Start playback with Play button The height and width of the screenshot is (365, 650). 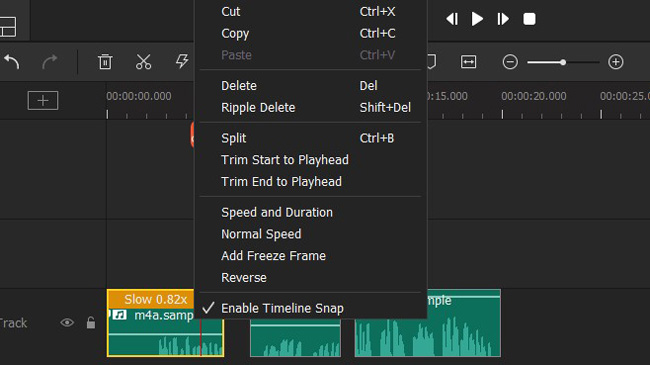pyautogui.click(x=477, y=19)
